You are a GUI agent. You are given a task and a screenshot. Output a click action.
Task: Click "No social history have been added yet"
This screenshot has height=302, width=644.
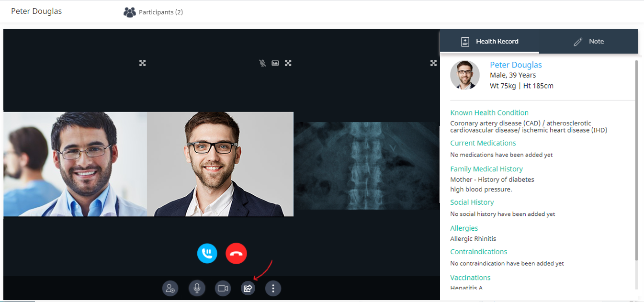pyautogui.click(x=503, y=214)
